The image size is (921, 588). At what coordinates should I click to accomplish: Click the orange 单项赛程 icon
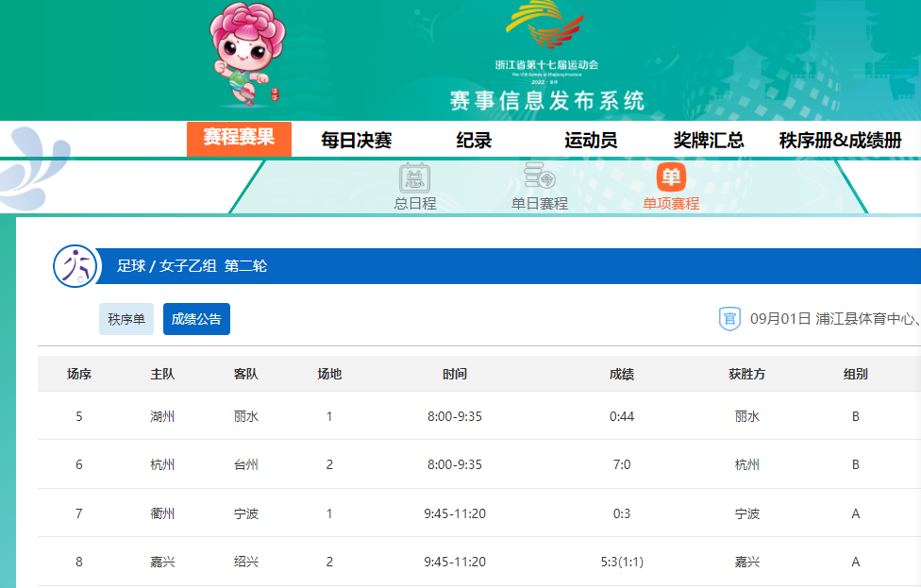[x=671, y=176]
